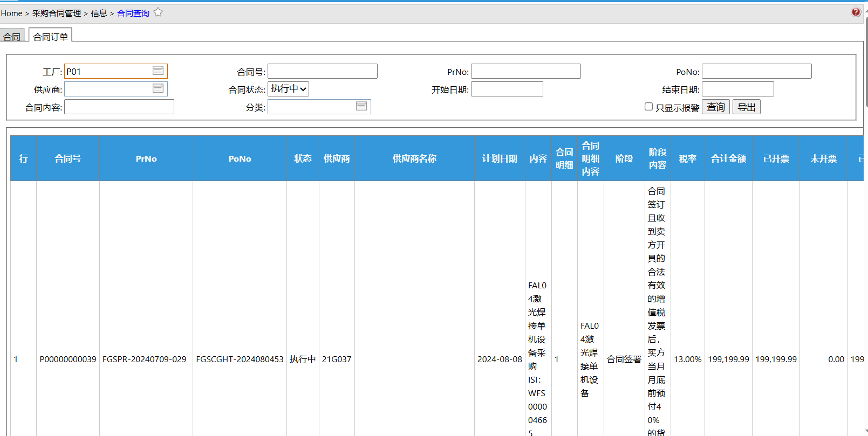Click the 合同签署 stage cell
Image resolution: width=868 pixels, height=436 pixels.
click(624, 359)
